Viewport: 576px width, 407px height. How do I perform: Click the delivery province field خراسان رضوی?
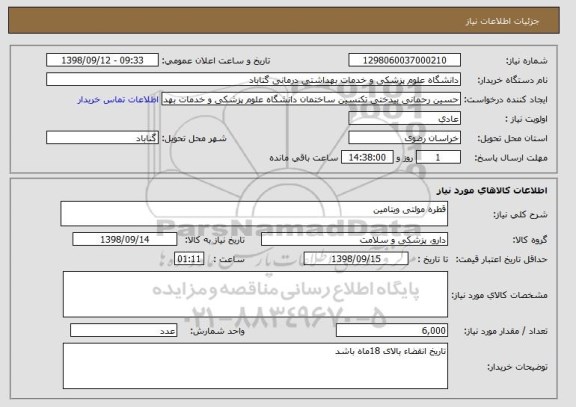(x=404, y=138)
